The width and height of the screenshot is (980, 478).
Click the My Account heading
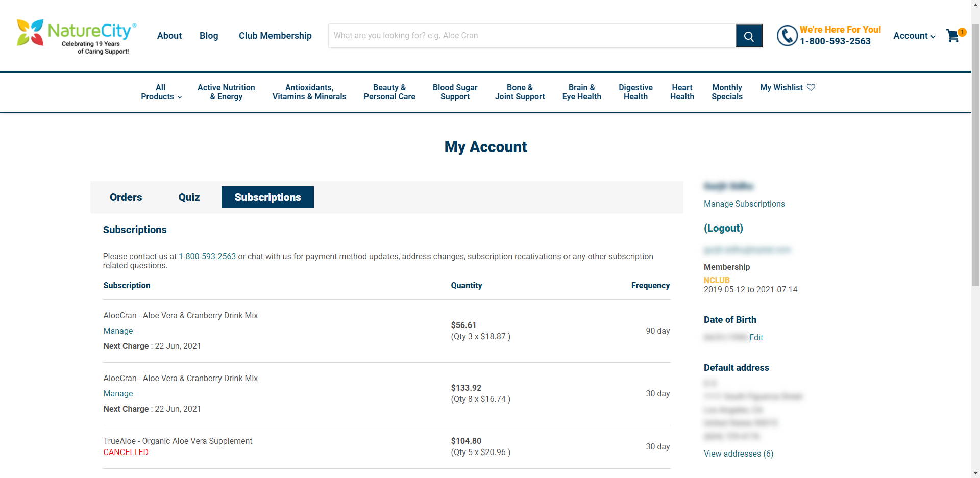click(x=485, y=147)
